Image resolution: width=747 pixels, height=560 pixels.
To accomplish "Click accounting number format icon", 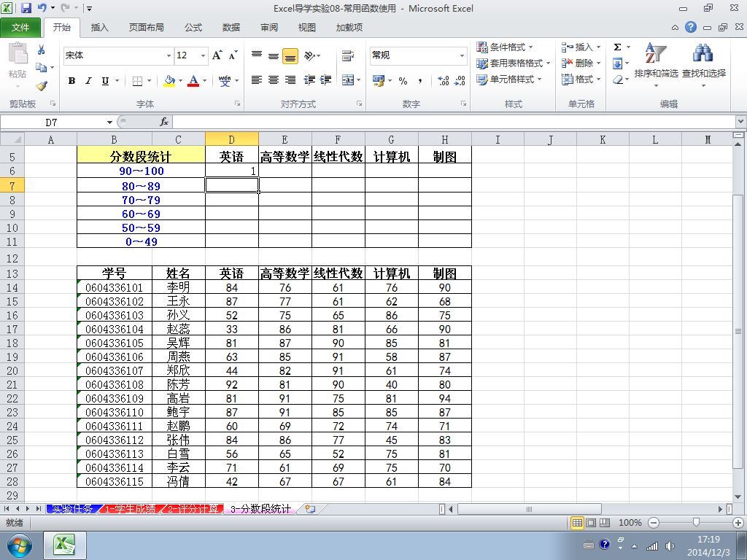I will [x=379, y=80].
